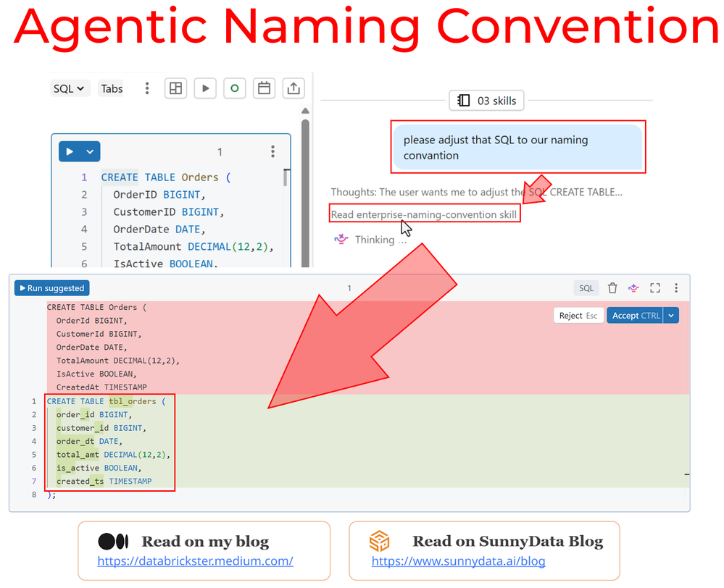The width and height of the screenshot is (724, 588).
Task: Open the notebook toolbar kebab menu
Action: pyautogui.click(x=147, y=88)
